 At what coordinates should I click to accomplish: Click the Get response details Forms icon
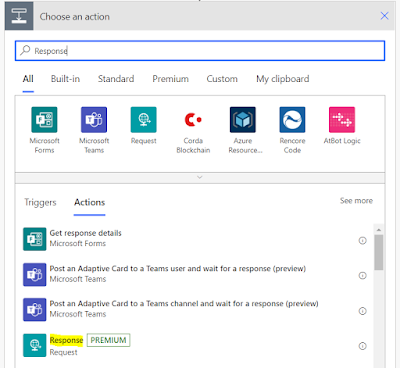[x=35, y=239]
